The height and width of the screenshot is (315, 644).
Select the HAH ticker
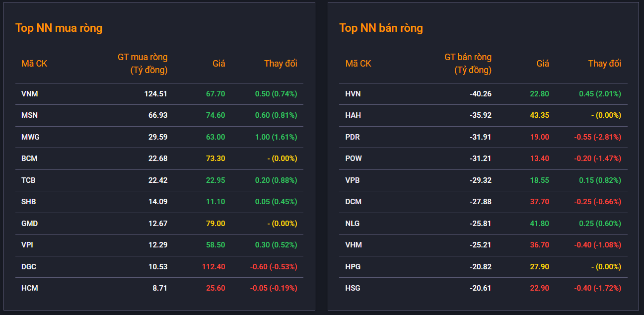353,115
